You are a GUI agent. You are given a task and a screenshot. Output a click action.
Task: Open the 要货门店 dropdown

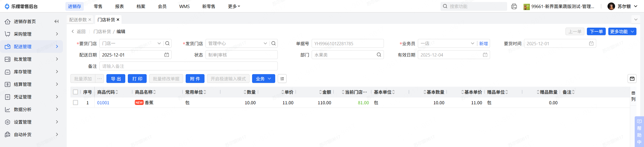159,43
